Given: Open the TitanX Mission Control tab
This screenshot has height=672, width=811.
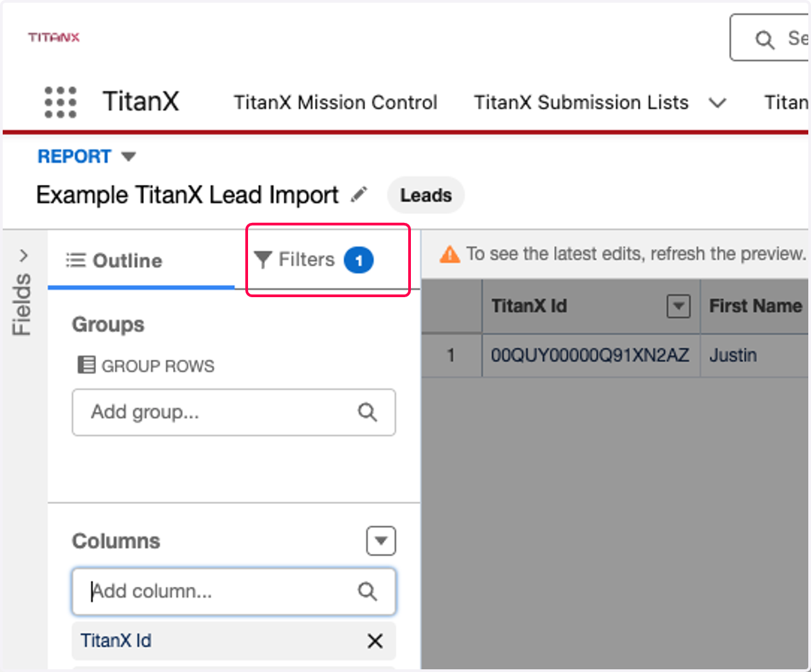Looking at the screenshot, I should point(336,103).
